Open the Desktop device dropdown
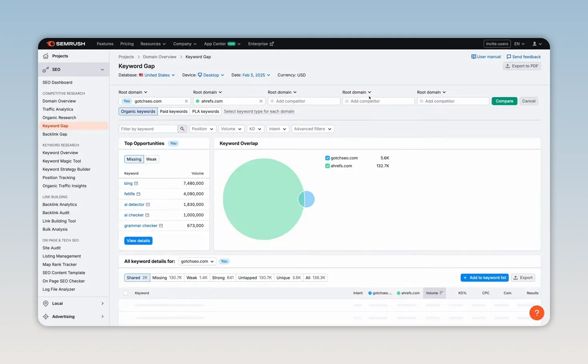The height and width of the screenshot is (364, 588). (211, 75)
